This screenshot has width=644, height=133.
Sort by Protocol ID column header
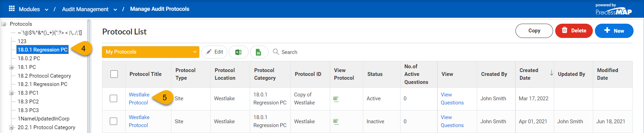[x=308, y=74]
